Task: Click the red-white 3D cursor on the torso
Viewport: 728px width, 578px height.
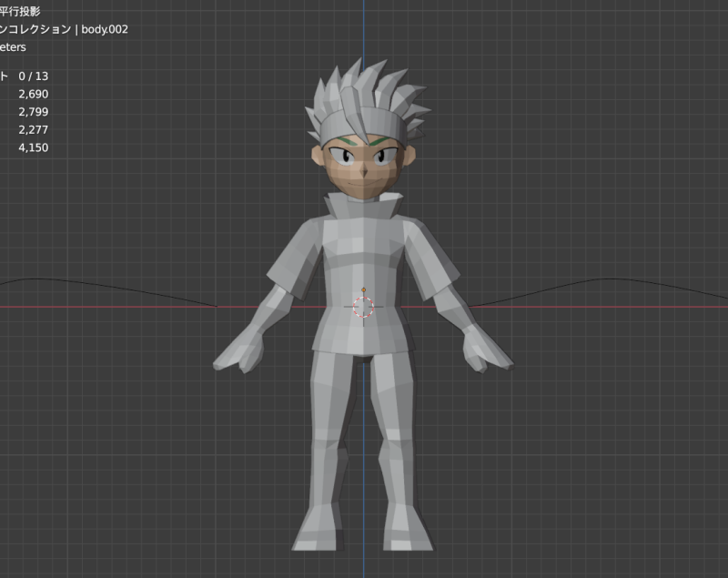Action: tap(363, 307)
